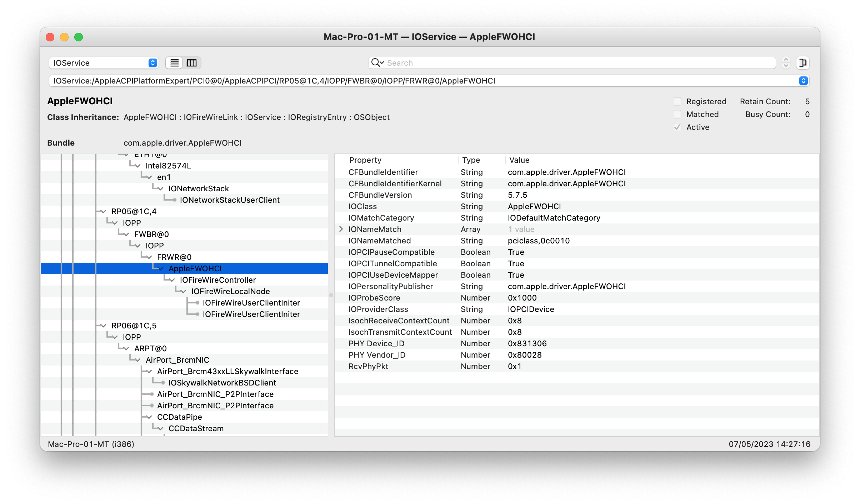Image resolution: width=860 pixels, height=504 pixels.
Task: Enable the Registered checkbox
Action: (677, 101)
